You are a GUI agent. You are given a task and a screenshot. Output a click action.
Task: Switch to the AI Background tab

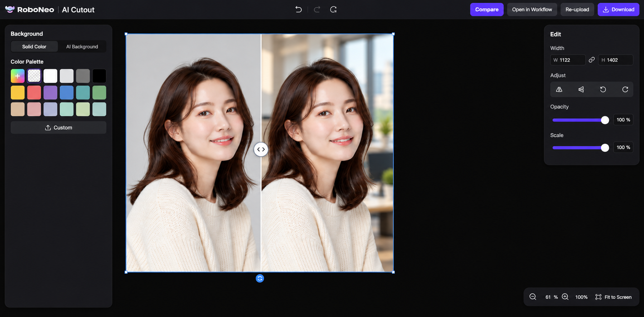click(x=82, y=46)
